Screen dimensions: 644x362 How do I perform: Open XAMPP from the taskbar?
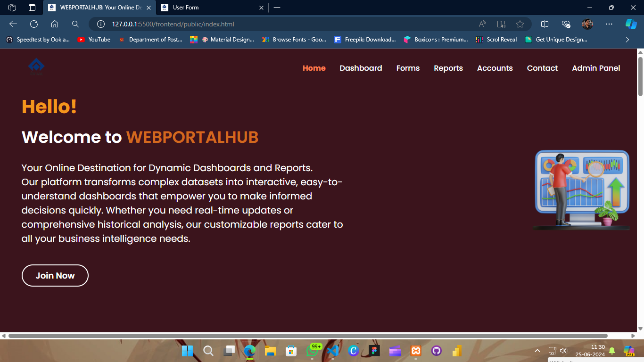tap(416, 351)
